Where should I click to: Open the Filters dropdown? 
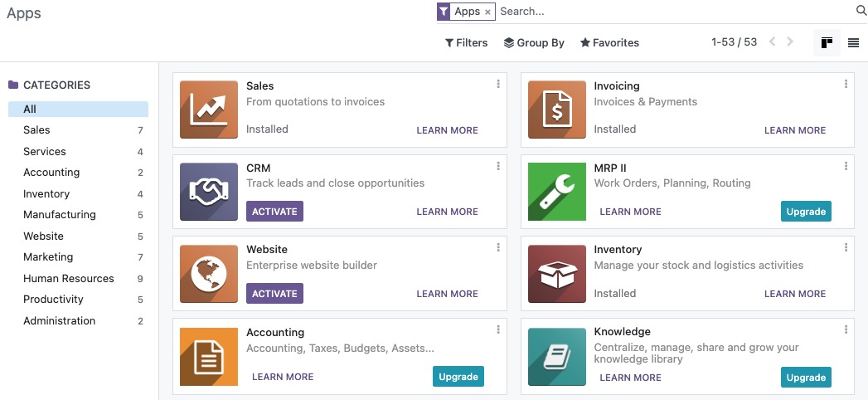tap(466, 42)
